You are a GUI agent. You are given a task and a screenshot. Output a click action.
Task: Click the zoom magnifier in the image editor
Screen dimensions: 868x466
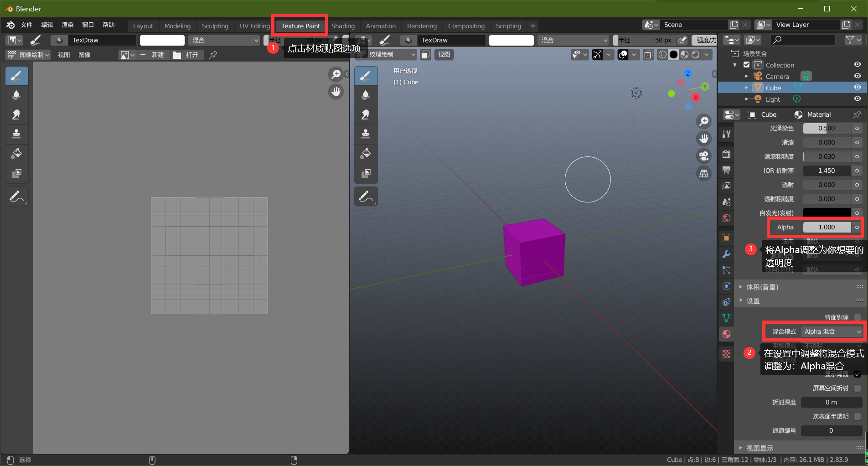tap(336, 74)
